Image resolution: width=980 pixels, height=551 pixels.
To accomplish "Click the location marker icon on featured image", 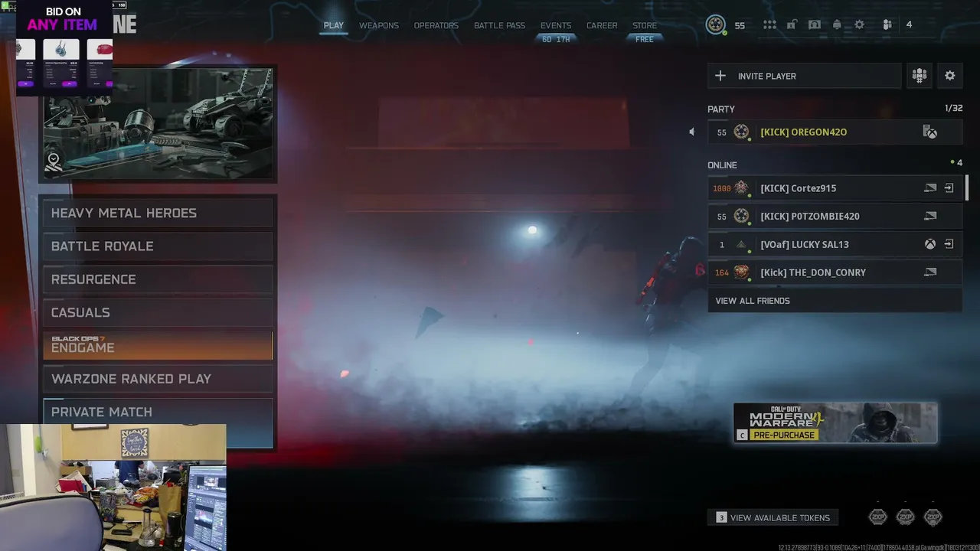I will (x=54, y=162).
